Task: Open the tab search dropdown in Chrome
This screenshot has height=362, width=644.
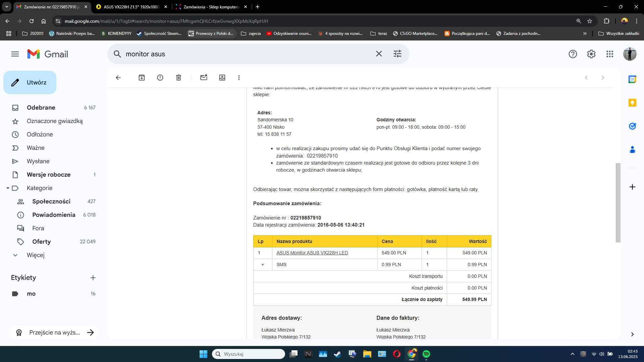Action: (6, 7)
